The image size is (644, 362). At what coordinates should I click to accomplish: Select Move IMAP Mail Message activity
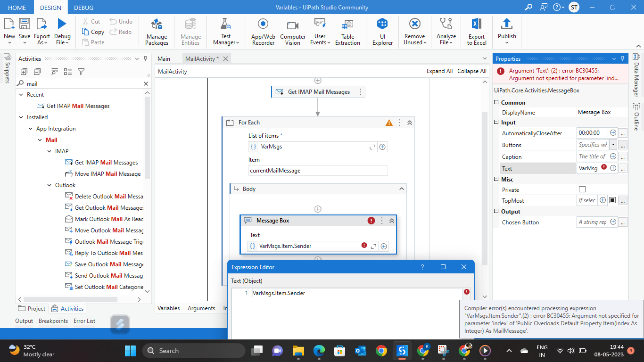pyautogui.click(x=102, y=174)
